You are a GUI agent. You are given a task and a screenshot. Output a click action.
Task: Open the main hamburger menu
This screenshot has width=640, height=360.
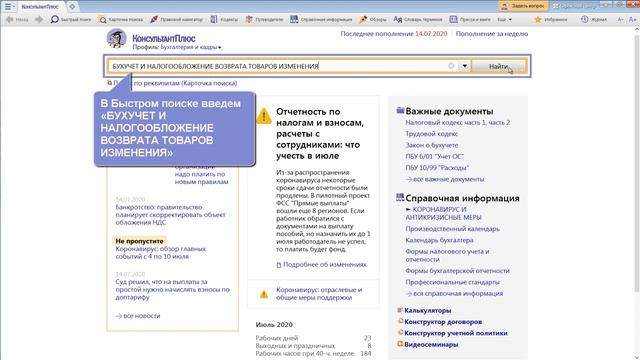9,7
